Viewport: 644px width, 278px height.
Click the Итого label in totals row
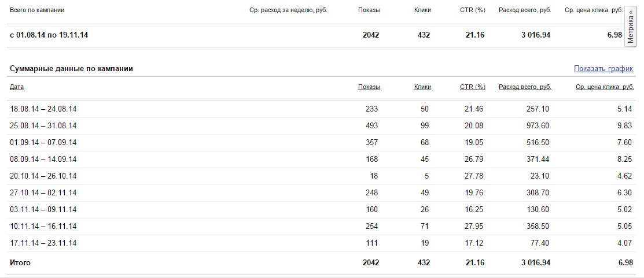(x=20, y=262)
